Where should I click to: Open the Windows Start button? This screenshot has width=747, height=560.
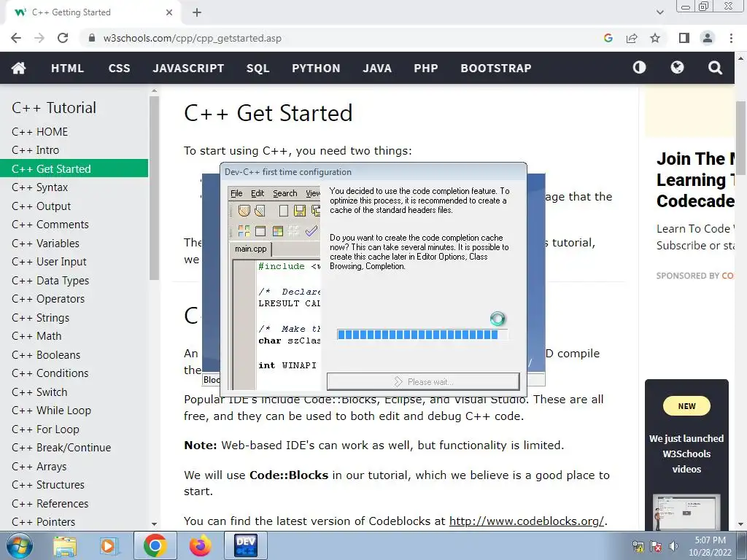(20, 545)
